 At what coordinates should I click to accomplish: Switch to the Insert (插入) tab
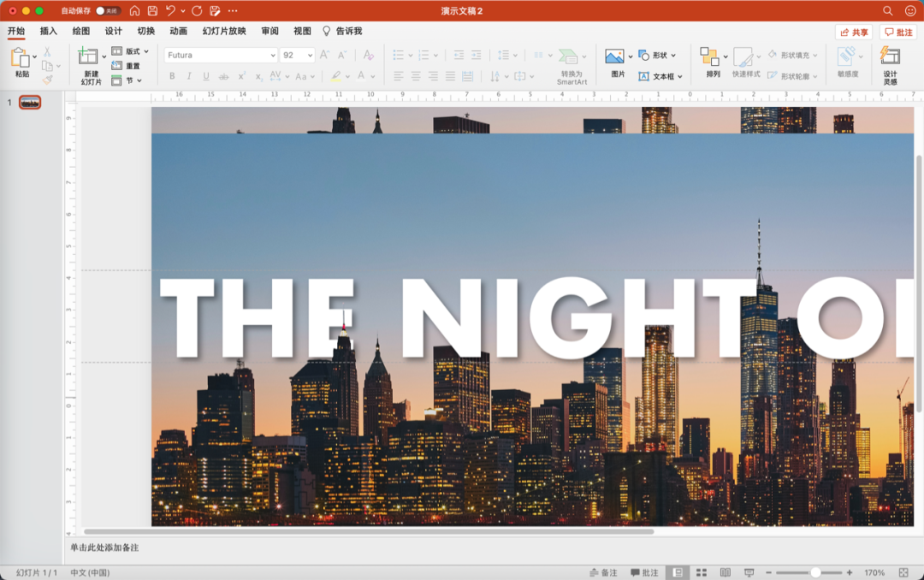tap(48, 32)
